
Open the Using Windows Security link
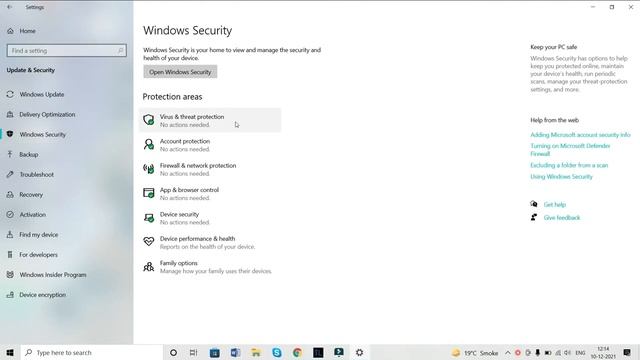tap(561, 177)
